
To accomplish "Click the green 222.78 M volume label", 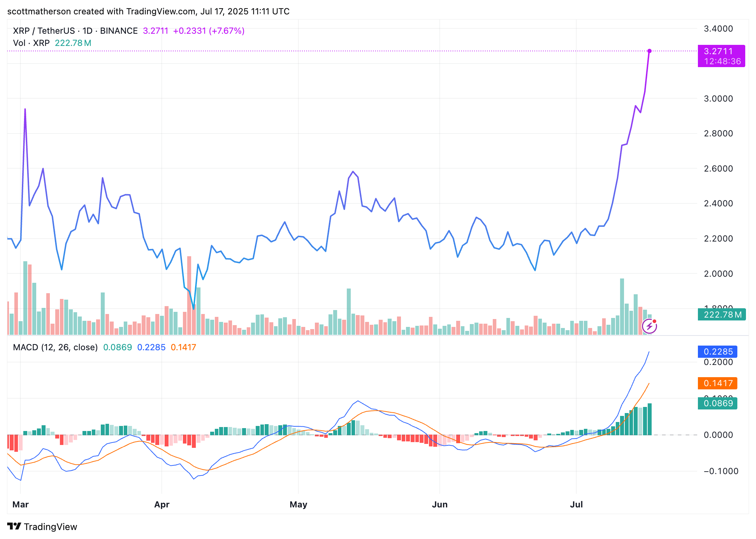I will [x=722, y=315].
